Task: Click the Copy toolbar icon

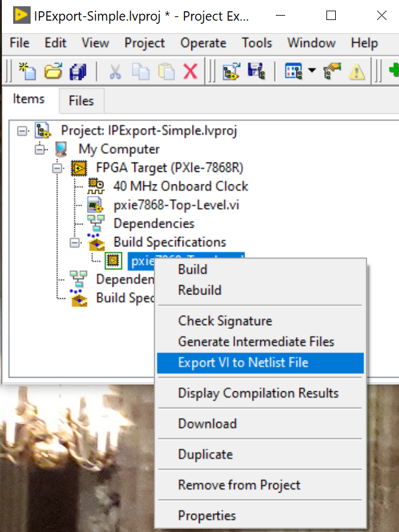Action: click(141, 71)
